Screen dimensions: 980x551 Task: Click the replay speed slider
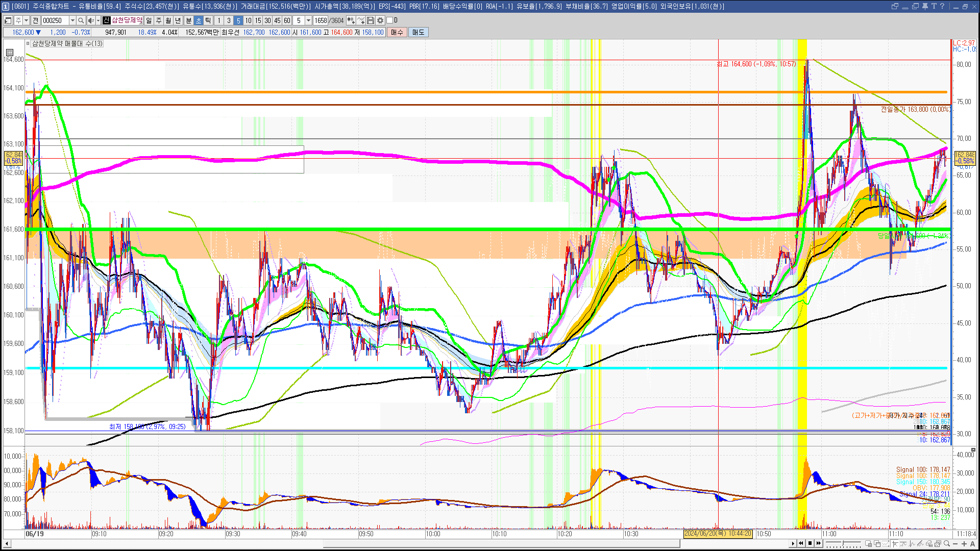[x=843, y=543]
